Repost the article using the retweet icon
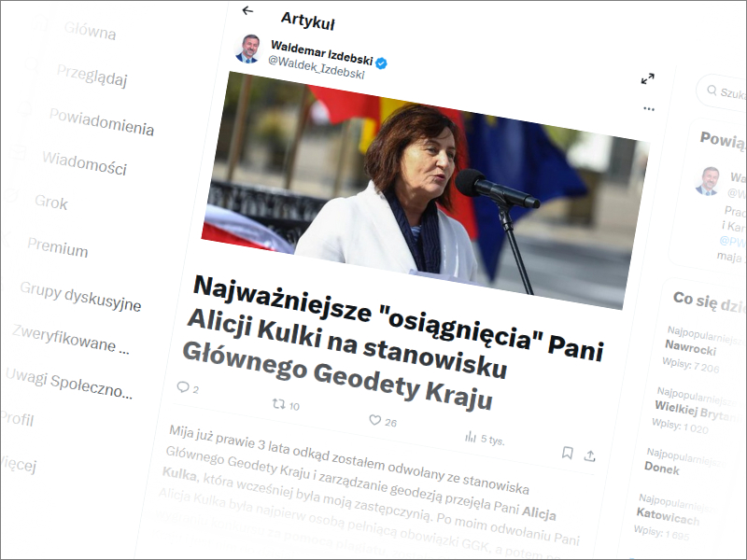The image size is (747, 560). pos(278,404)
